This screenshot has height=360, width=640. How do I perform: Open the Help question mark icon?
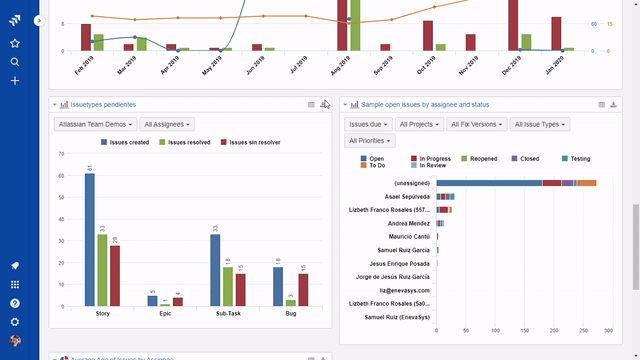[x=15, y=303]
